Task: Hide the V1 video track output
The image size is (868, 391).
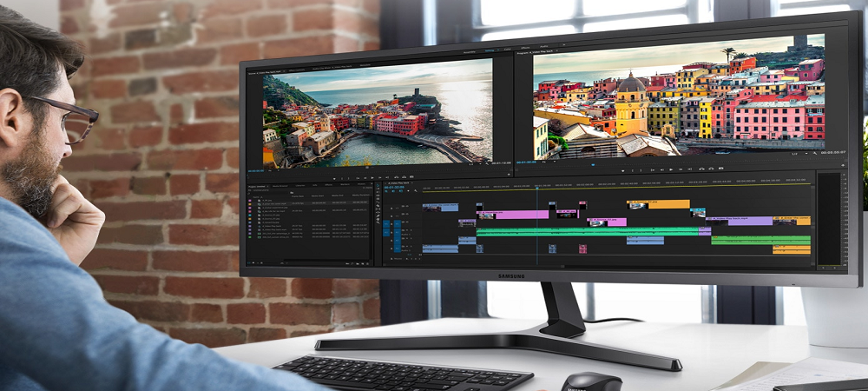Action: (x=407, y=222)
